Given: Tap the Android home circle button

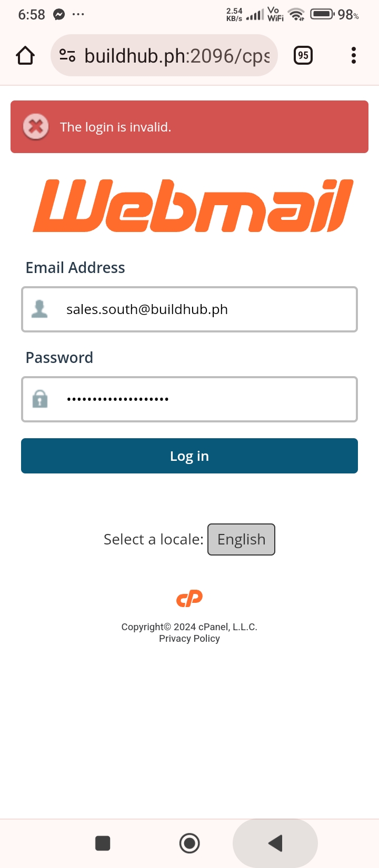Looking at the screenshot, I should (189, 843).
